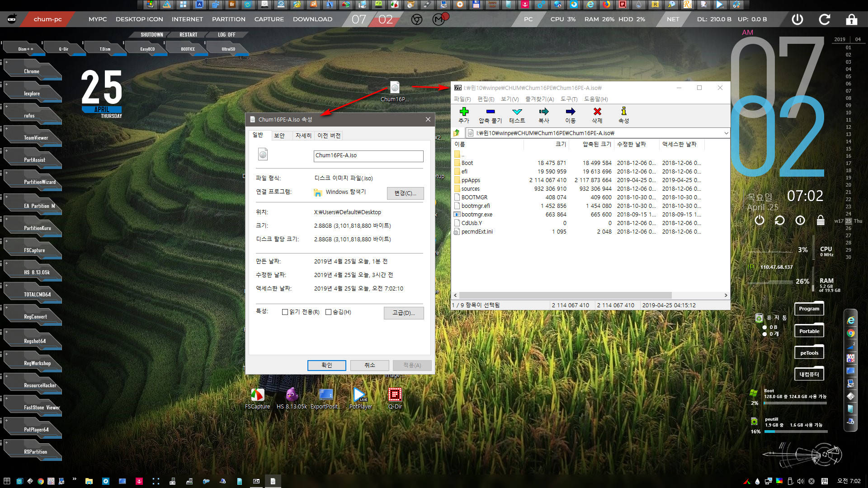The width and height of the screenshot is (868, 488).
Task: Open ExportPosit... desktop shortcut
Action: (326, 399)
